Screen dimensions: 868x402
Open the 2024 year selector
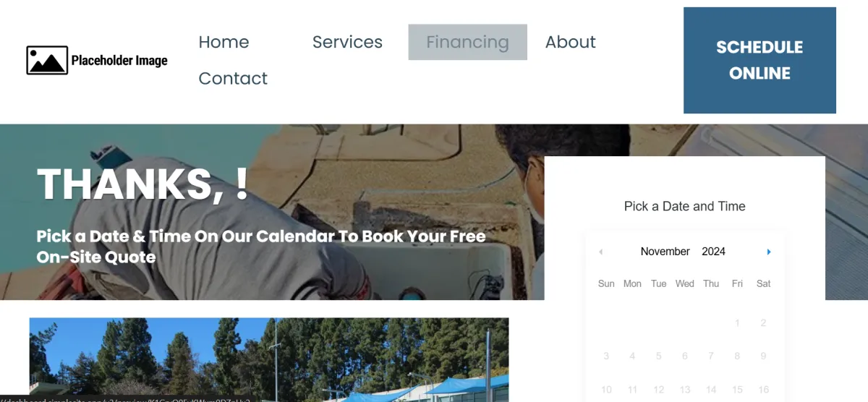tap(713, 252)
